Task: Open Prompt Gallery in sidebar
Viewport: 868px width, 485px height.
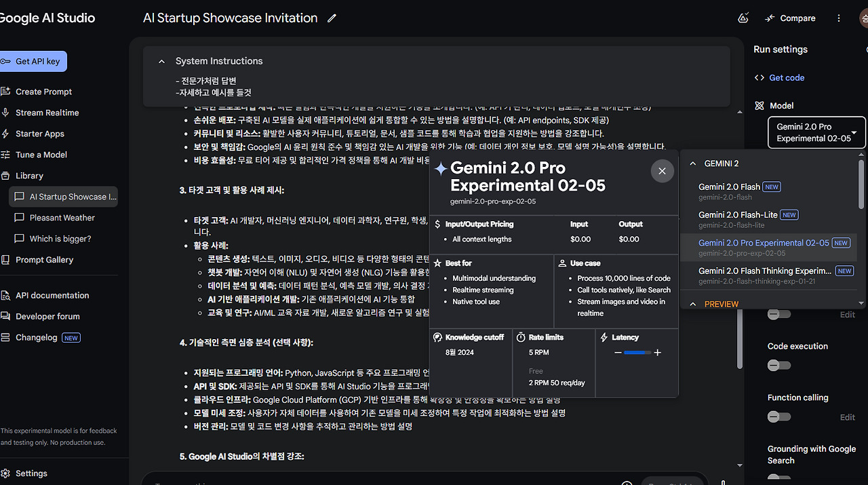Action: pos(44,260)
